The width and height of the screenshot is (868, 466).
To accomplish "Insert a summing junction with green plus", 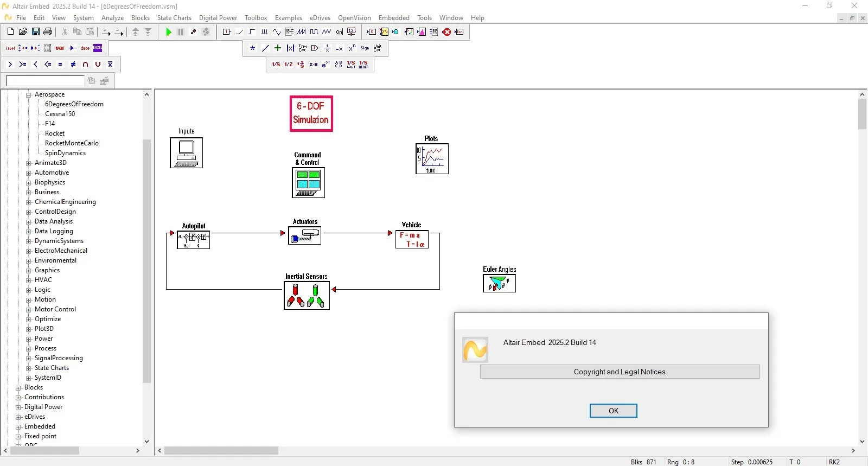I will [278, 48].
